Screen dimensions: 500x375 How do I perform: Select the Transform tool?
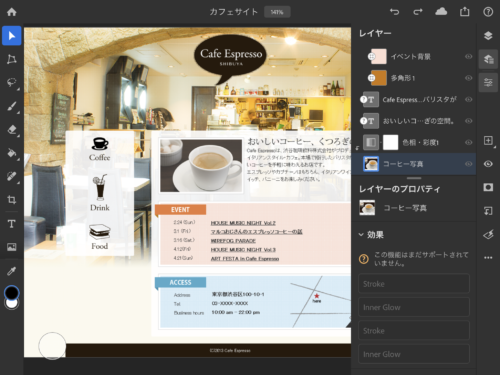pyautogui.click(x=12, y=59)
